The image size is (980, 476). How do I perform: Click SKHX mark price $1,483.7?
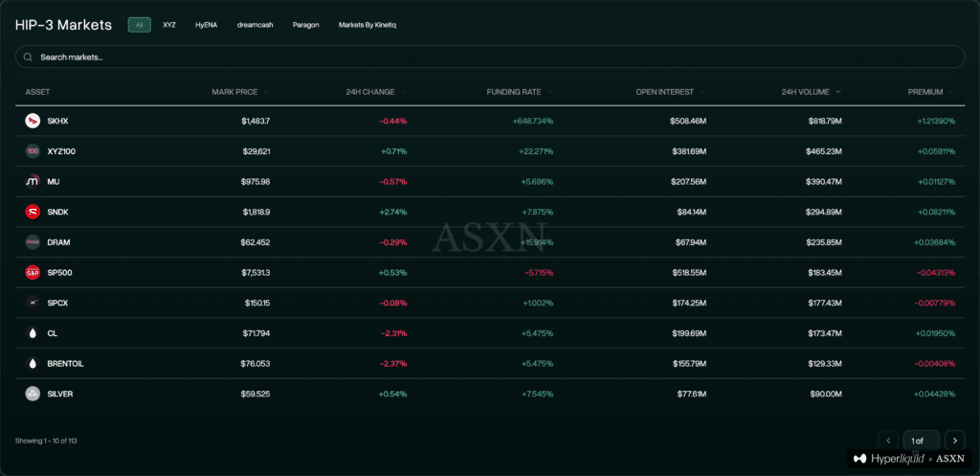pos(256,121)
